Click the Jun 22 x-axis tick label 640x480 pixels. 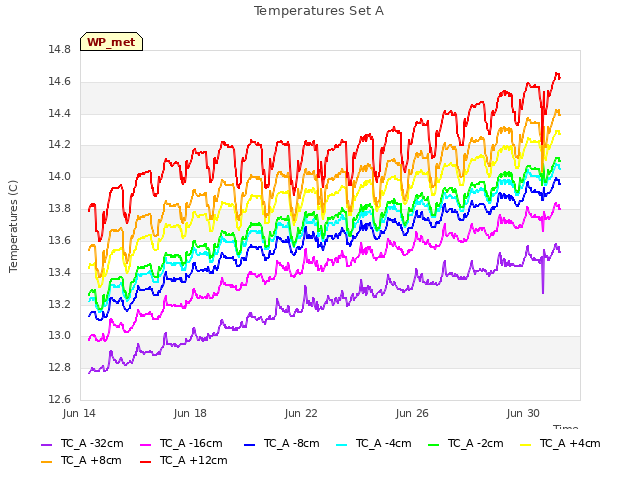[301, 413]
